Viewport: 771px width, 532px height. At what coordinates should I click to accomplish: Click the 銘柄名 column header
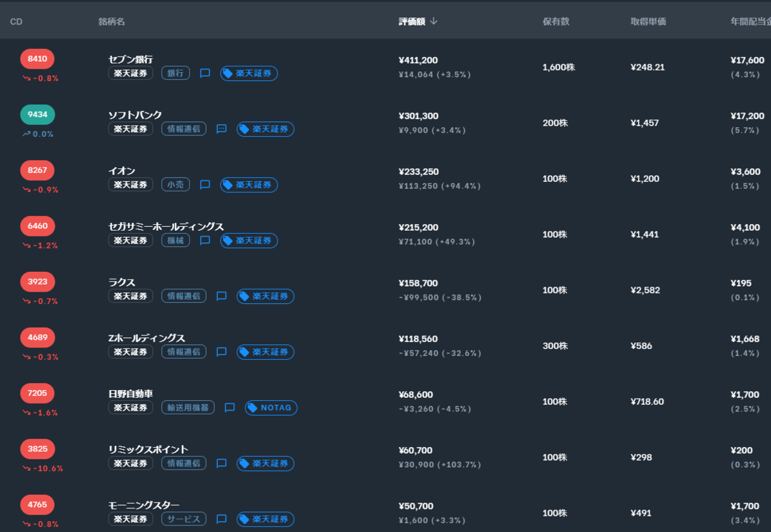tap(112, 22)
